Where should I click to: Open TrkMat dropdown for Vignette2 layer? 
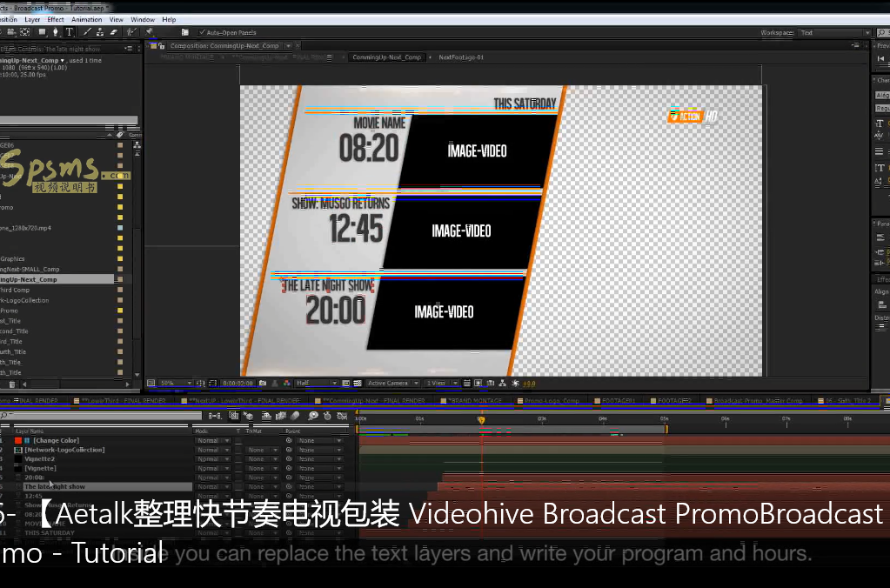tap(262, 459)
